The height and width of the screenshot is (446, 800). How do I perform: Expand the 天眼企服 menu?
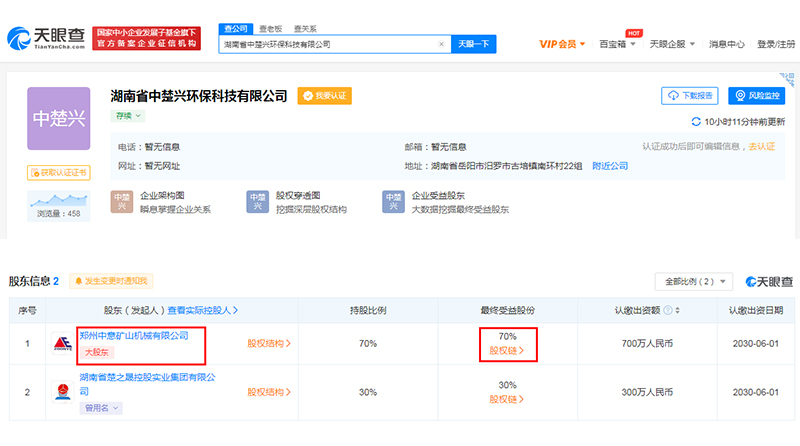672,44
